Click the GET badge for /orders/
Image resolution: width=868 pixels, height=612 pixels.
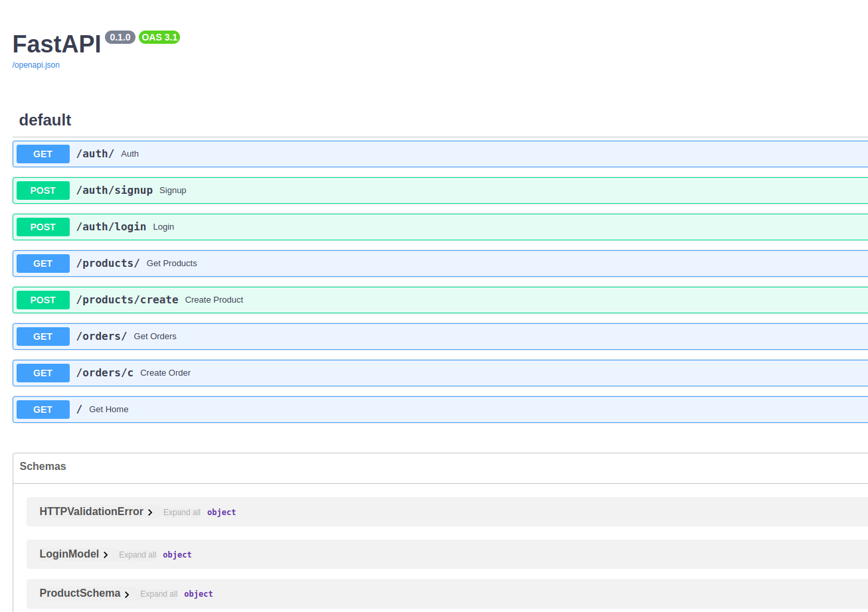coord(43,337)
